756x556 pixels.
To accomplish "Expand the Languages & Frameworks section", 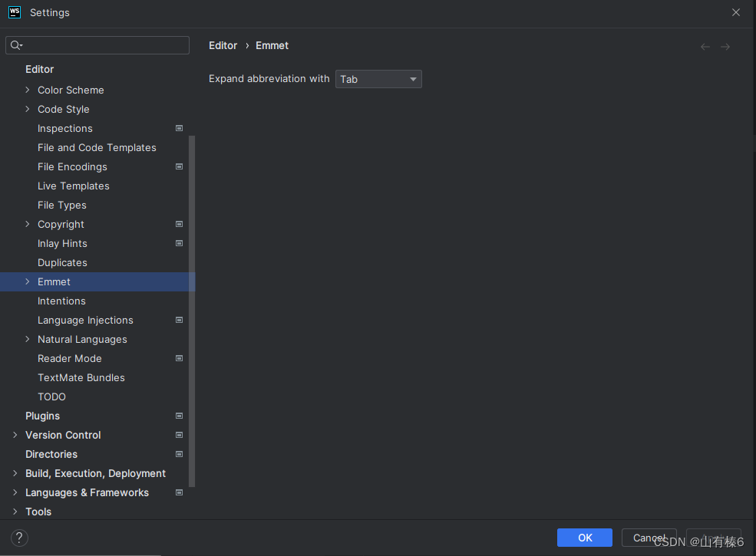I will (15, 492).
